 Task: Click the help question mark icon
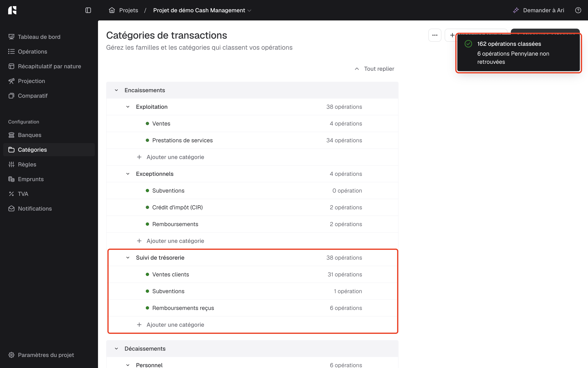point(578,10)
